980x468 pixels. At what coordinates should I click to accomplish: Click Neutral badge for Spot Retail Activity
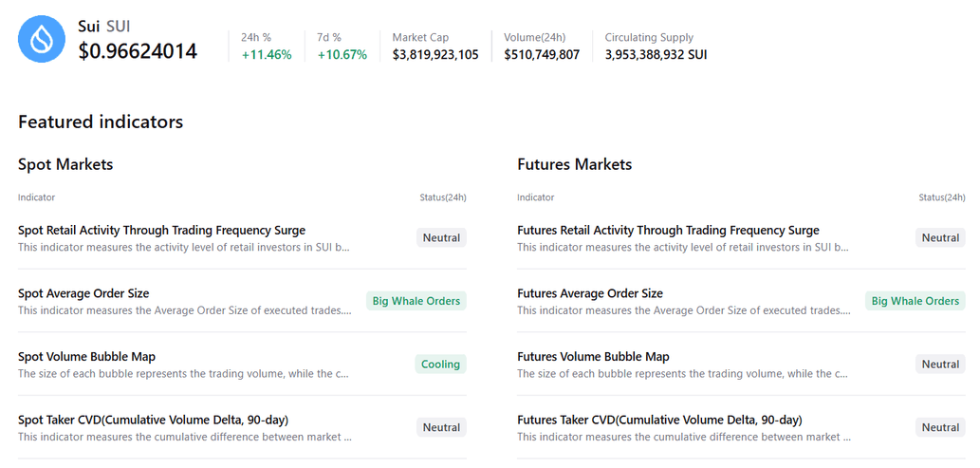[441, 238]
